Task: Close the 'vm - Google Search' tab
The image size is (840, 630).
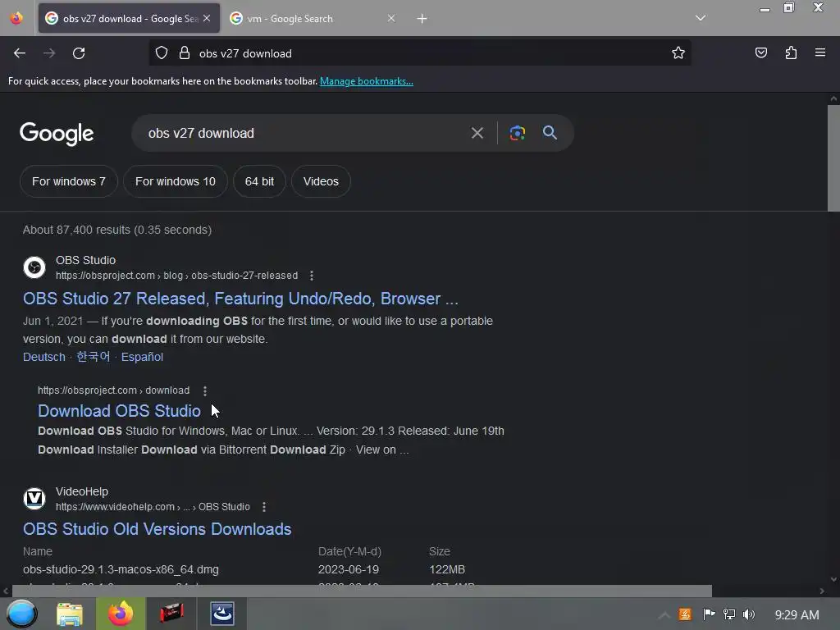Action: point(391,18)
